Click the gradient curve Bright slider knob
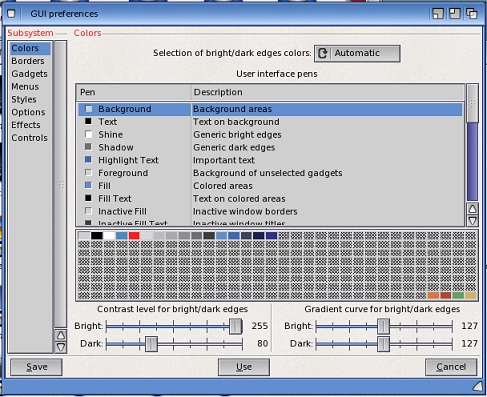The height and width of the screenshot is (397, 487). (x=383, y=326)
